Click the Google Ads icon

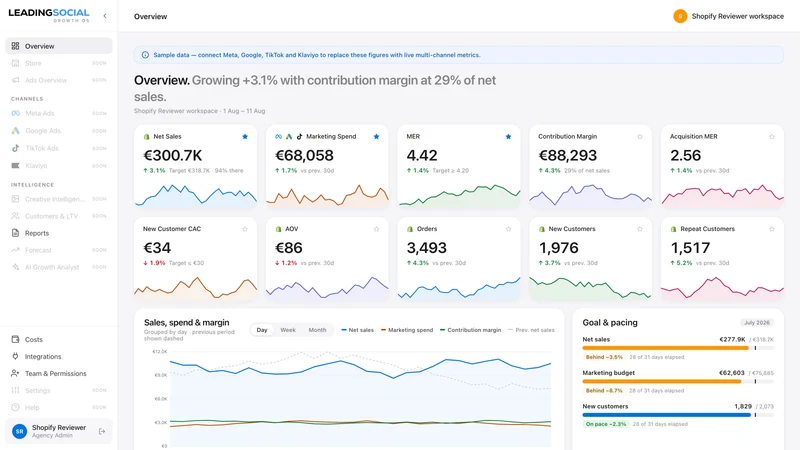click(x=15, y=131)
